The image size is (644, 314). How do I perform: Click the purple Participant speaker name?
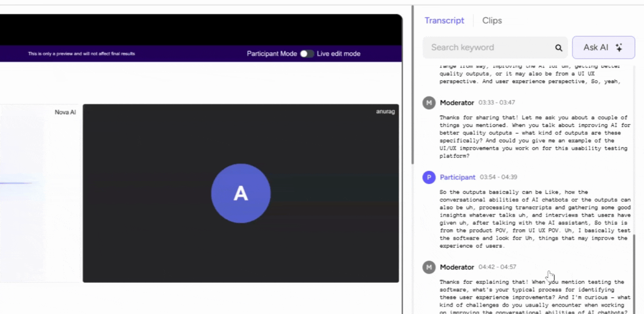click(457, 177)
